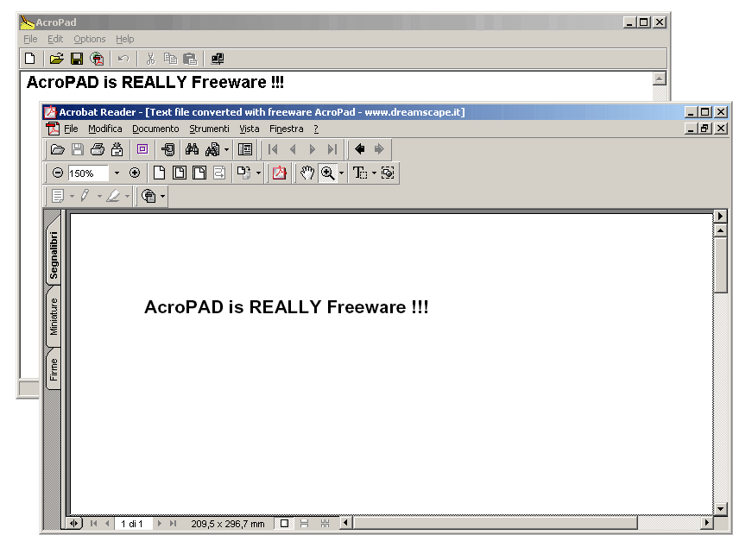
Task: Open Options menu in AcroPad
Action: point(89,39)
